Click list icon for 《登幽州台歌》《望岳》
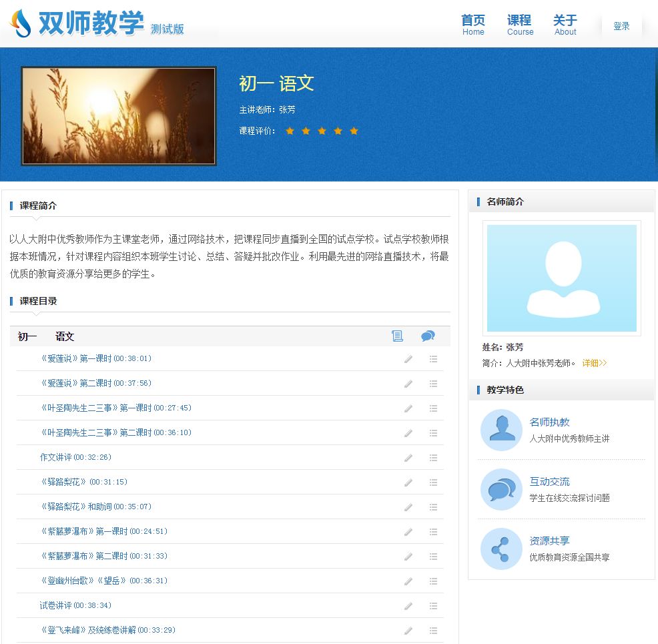 coord(434,581)
